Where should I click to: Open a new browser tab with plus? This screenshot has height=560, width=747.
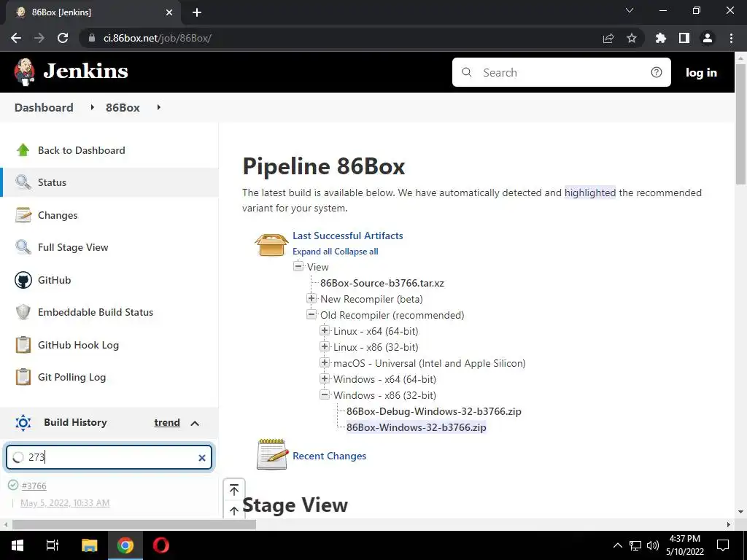pos(197,12)
